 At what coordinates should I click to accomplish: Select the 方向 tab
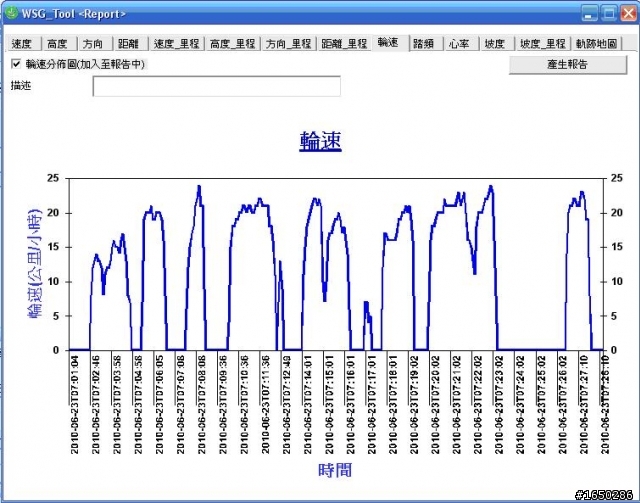[x=95, y=43]
